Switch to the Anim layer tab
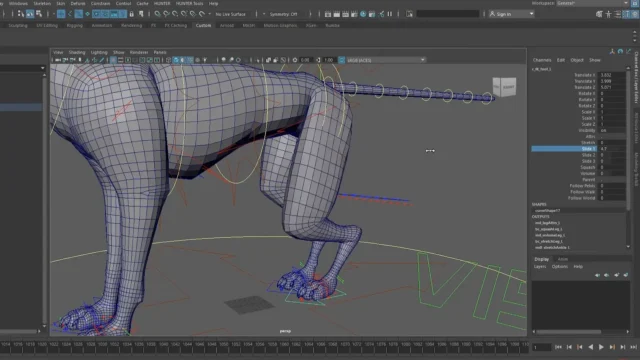Screen dimensions: 640x360 pos(563,259)
